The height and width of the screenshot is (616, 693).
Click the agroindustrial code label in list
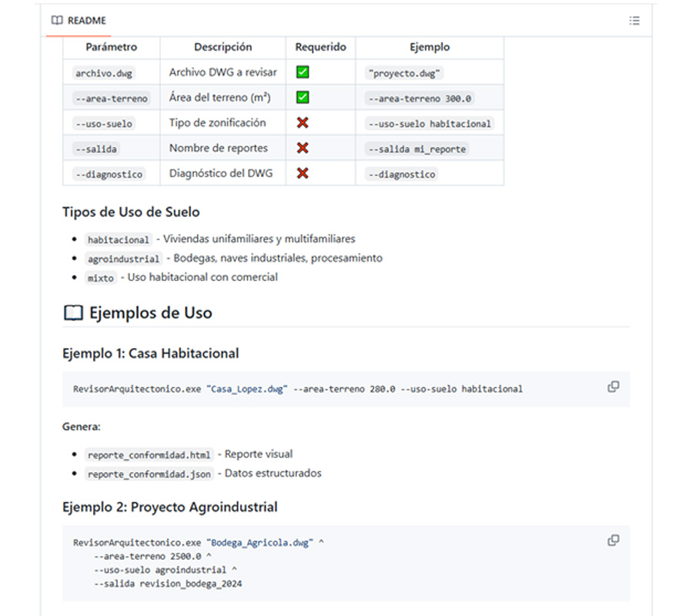[x=123, y=259]
